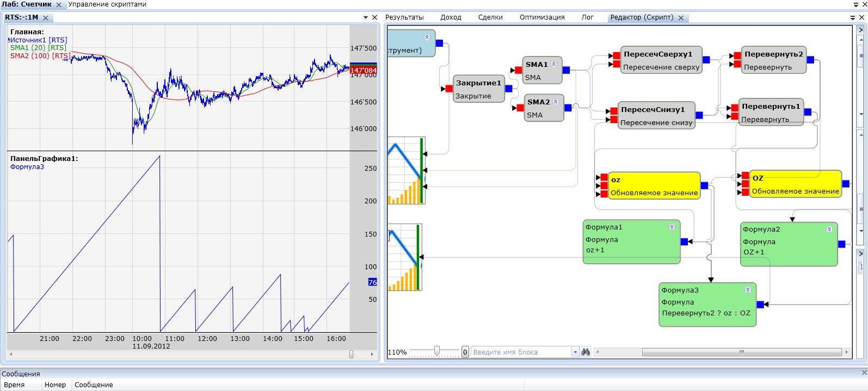
Task: Click blue output port of light-blue instrument block
Action: pyautogui.click(x=440, y=43)
